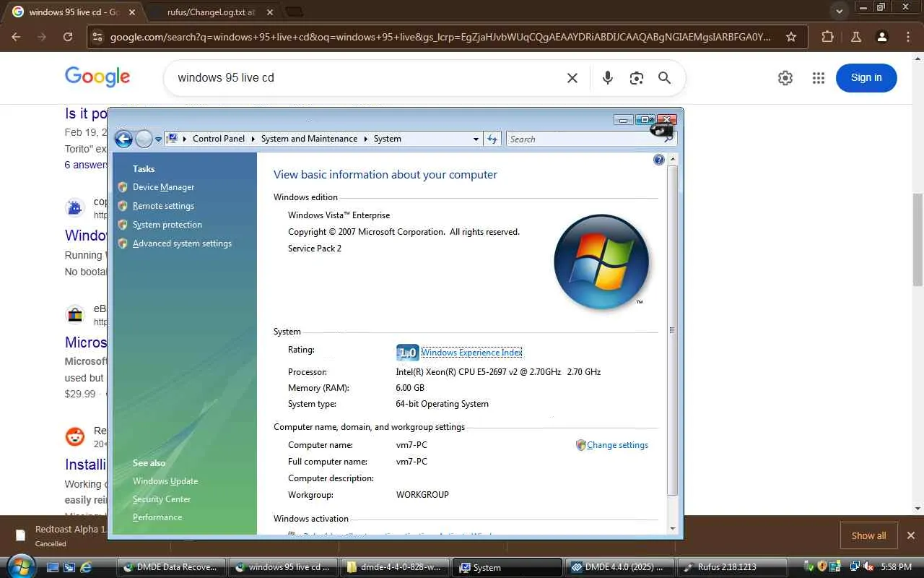Viewport: 924px width, 578px height.
Task: Open System window help question mark
Action: (658, 160)
